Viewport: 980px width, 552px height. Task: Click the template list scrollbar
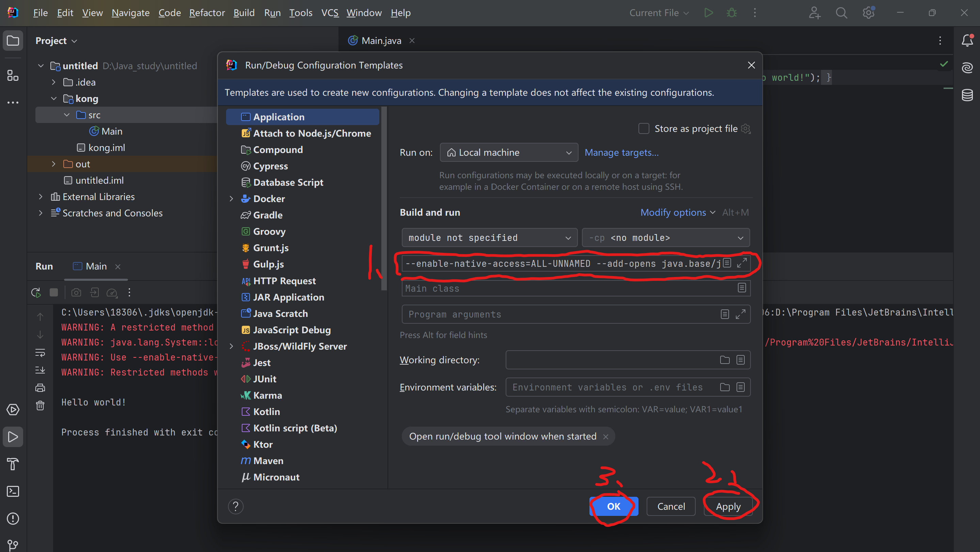coord(384,198)
